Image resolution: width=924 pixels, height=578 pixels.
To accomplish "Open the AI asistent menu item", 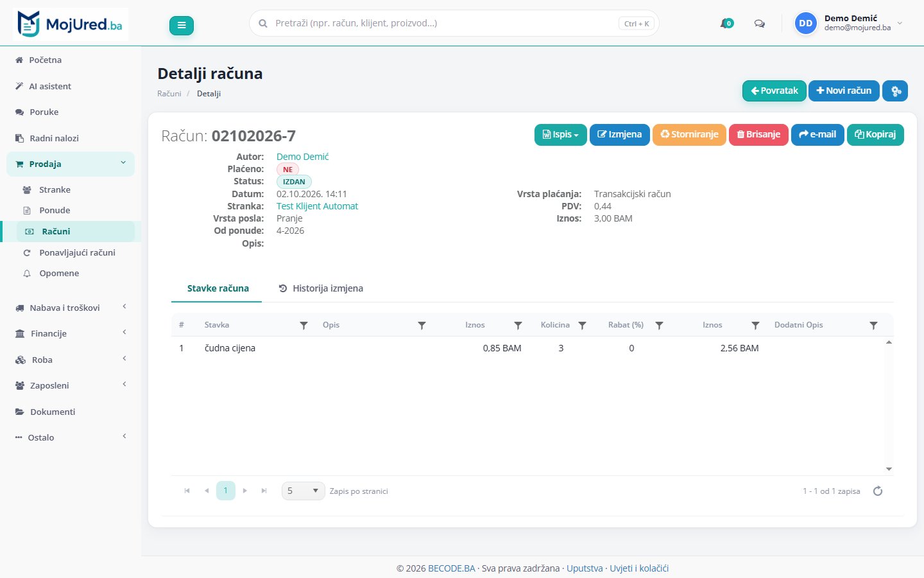I will pos(50,86).
